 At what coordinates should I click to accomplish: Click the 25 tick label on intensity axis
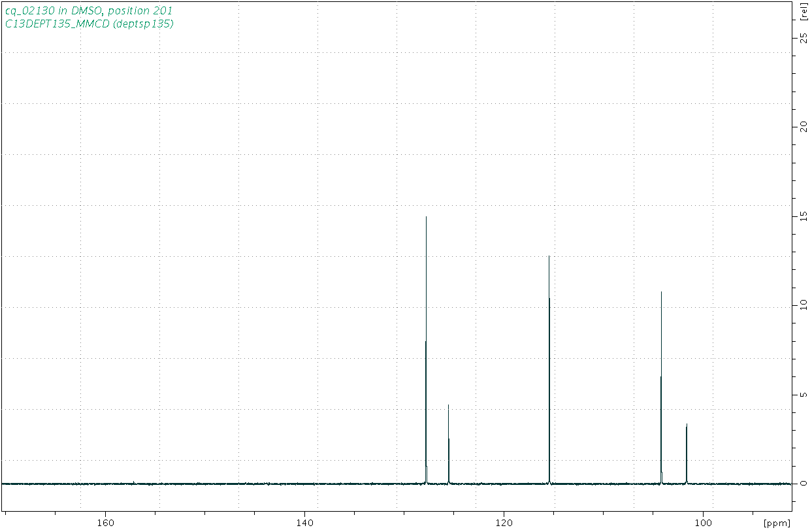tap(803, 38)
